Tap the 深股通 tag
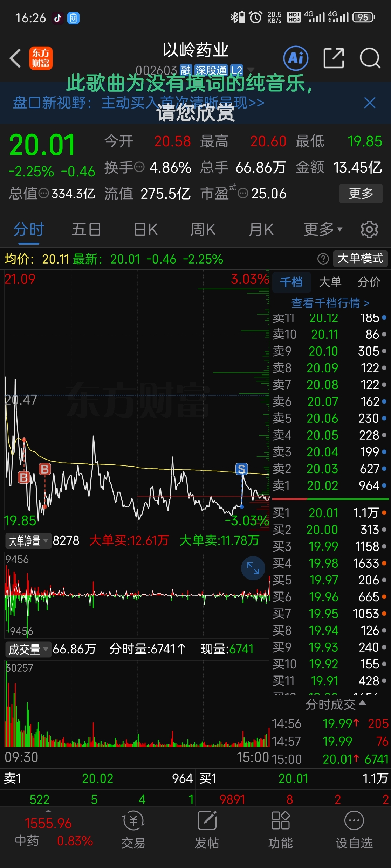The width and height of the screenshot is (391, 868). coord(211,70)
